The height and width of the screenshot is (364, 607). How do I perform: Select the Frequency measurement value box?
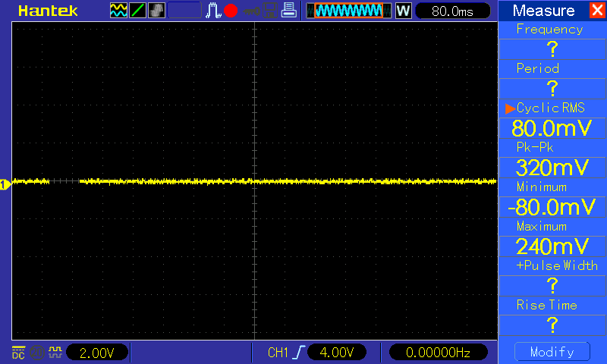552,49
